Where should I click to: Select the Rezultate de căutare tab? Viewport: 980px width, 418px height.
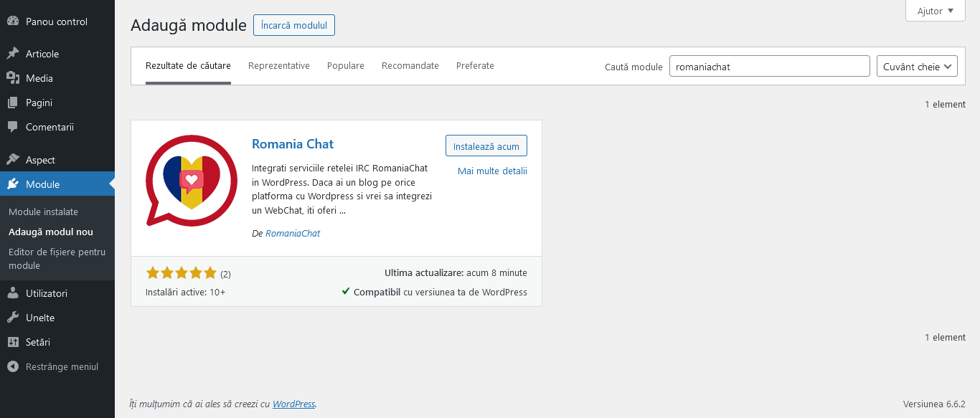[x=188, y=66]
